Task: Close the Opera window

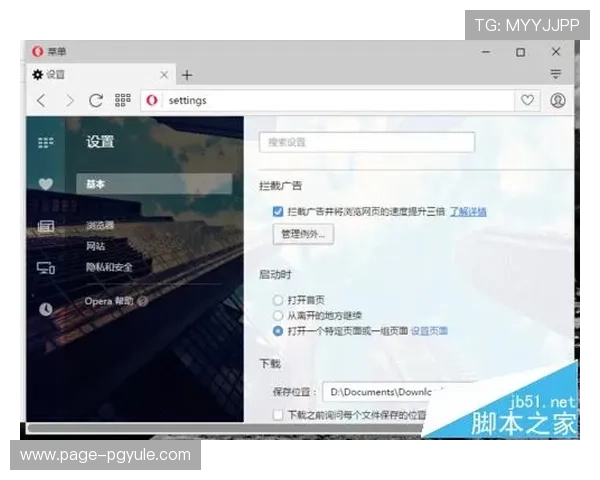Action: 556,52
